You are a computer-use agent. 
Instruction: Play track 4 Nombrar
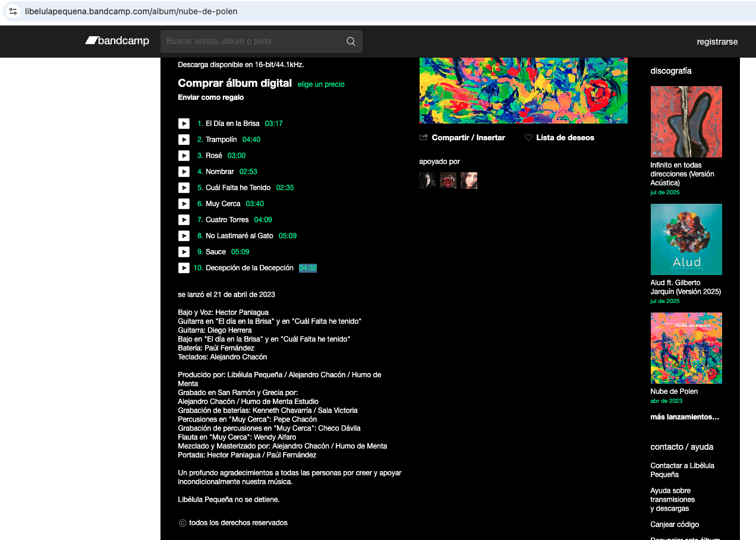click(x=184, y=172)
